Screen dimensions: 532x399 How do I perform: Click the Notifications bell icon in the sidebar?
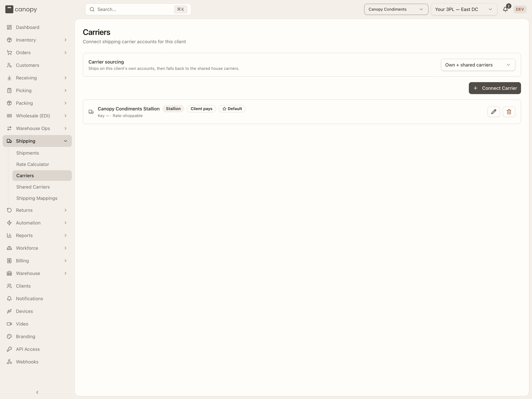click(9, 298)
